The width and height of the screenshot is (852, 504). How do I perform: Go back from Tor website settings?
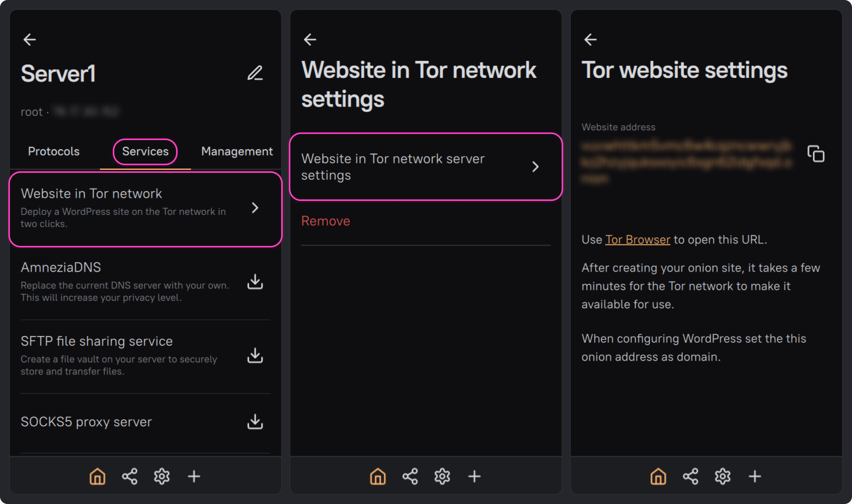click(x=590, y=40)
